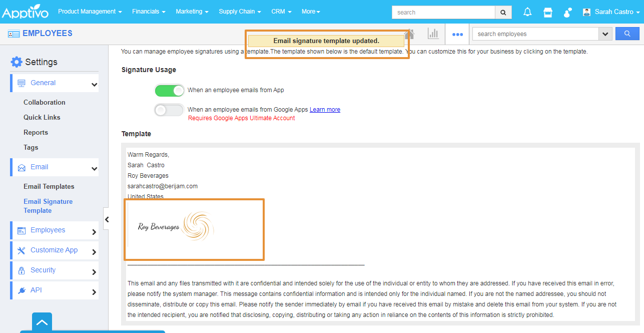Enable signature for Google Apps emails

(169, 110)
